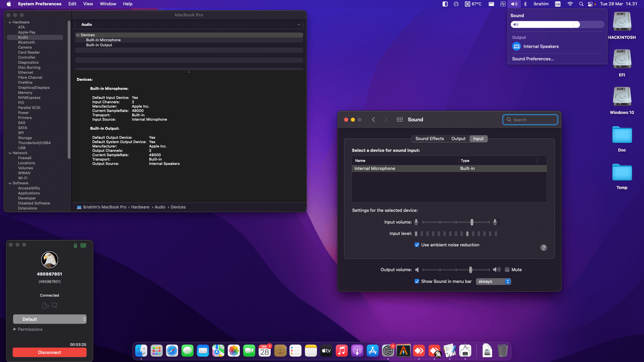Image resolution: width=644 pixels, height=362 pixels.
Task: Open Apple TV app in dock
Action: click(326, 351)
